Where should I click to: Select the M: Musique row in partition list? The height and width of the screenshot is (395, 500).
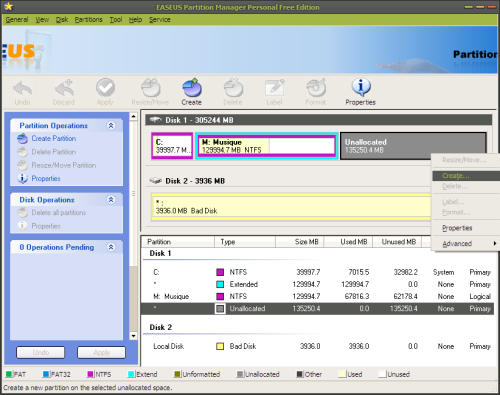[317, 296]
